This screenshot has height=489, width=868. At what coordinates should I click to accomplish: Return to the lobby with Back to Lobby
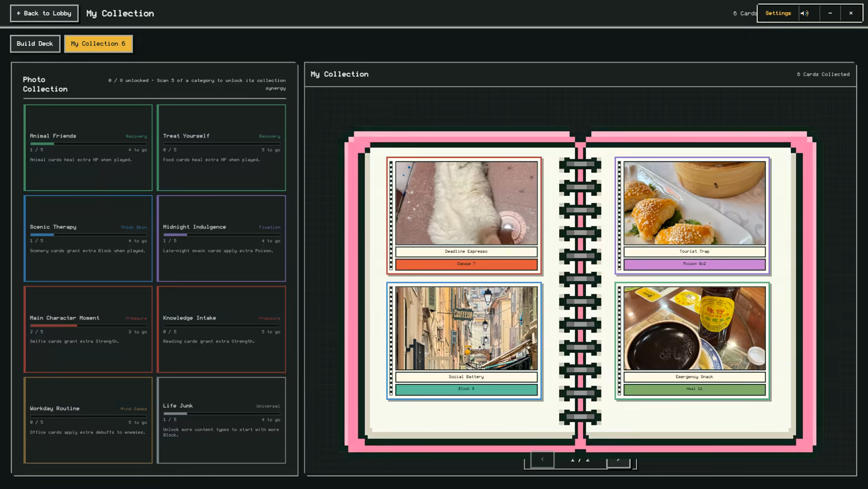click(44, 13)
